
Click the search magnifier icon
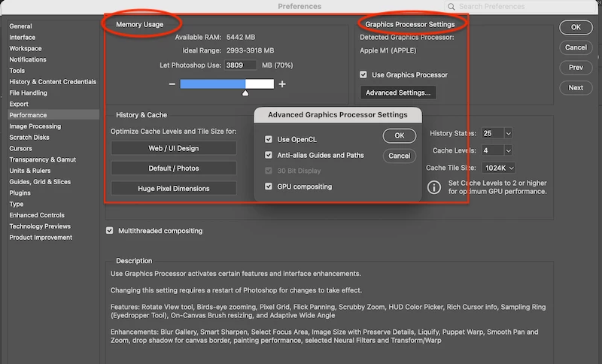(x=451, y=7)
